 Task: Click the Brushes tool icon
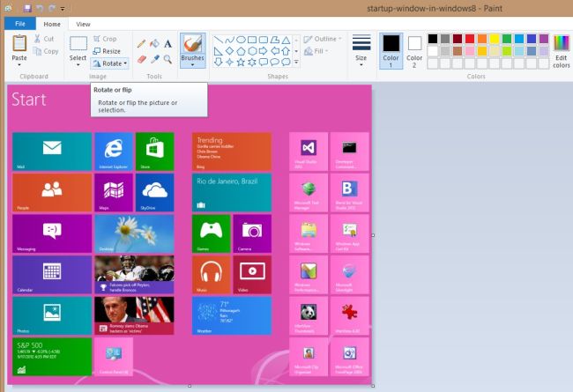192,43
